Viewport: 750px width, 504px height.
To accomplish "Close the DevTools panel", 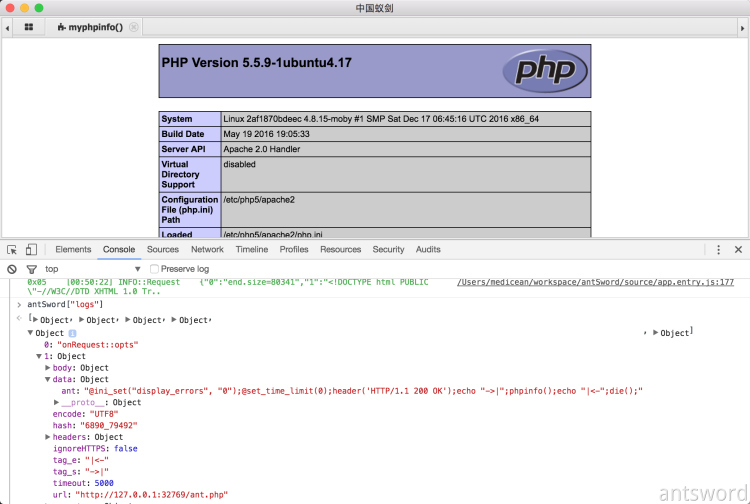I will pos(739,249).
